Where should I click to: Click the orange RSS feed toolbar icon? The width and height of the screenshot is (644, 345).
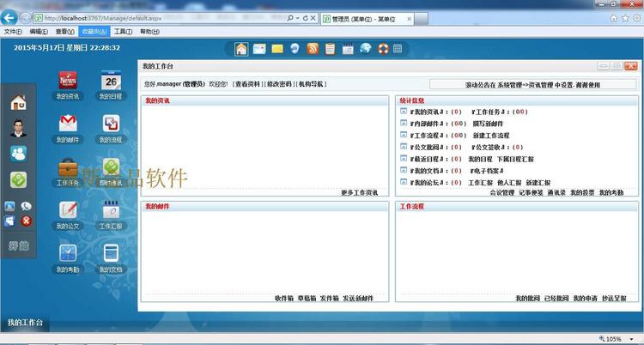(313, 49)
